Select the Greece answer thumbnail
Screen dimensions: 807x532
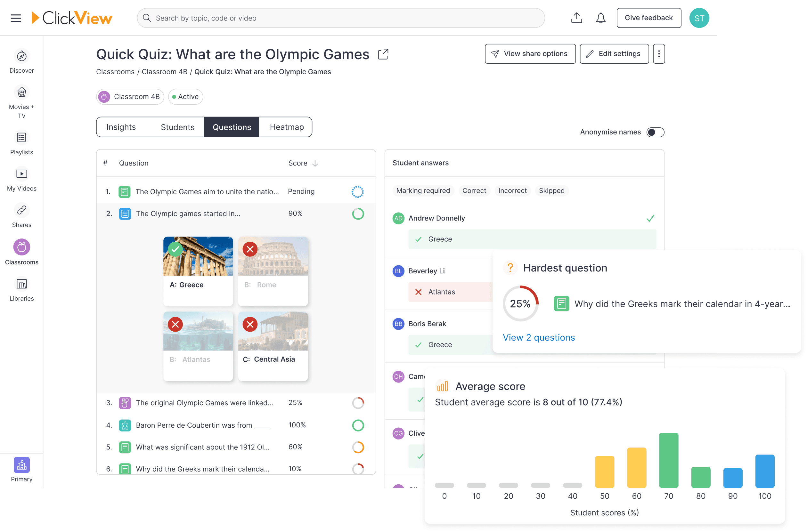tap(198, 271)
